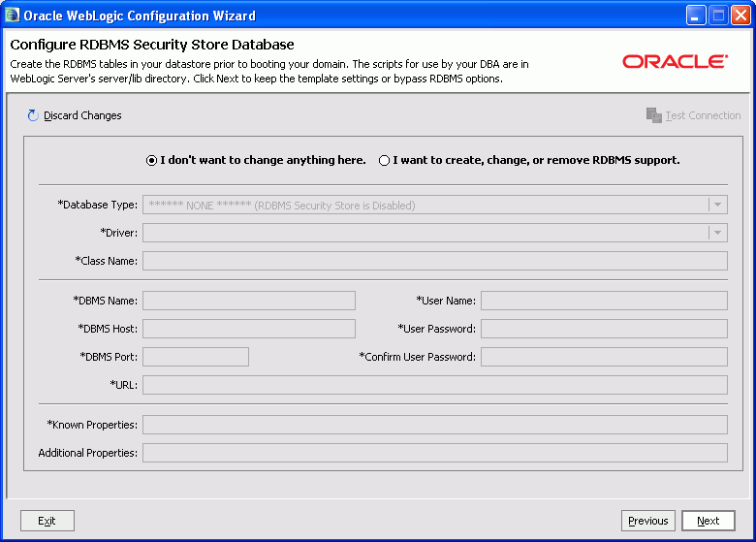Click the User Name input field
The height and width of the screenshot is (542, 756).
coord(604,301)
